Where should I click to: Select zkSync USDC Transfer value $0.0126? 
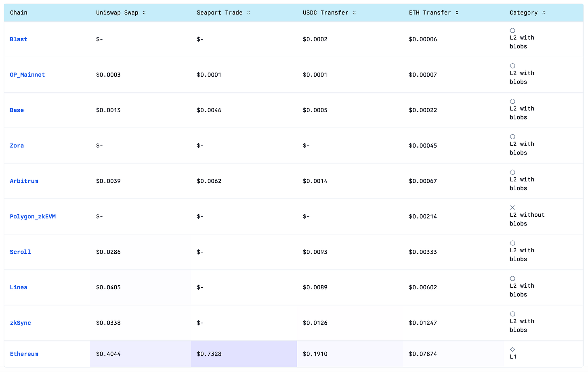click(315, 323)
